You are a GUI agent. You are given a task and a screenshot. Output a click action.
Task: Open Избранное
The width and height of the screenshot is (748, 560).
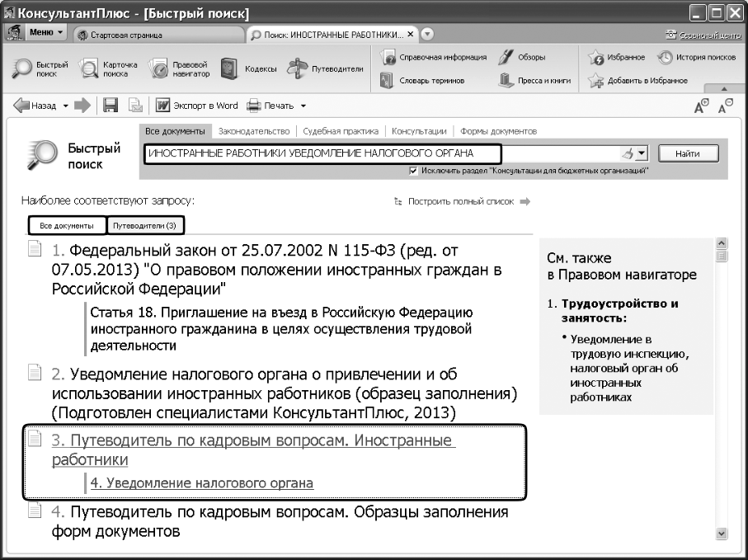pyautogui.click(x=616, y=57)
